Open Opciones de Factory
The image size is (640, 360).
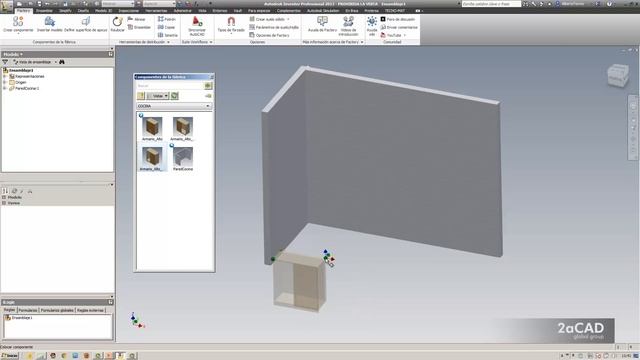tap(269, 35)
